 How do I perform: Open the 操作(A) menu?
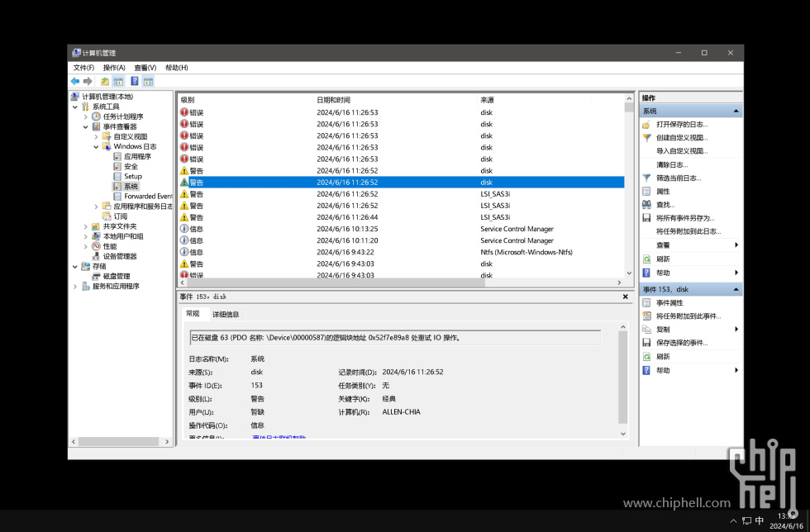click(114, 68)
